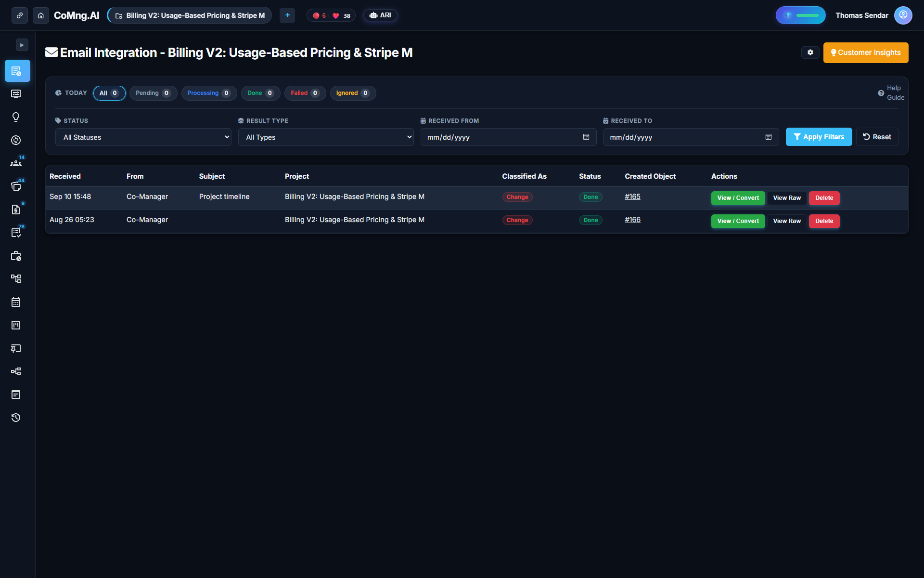This screenshot has height=578, width=924.
Task: Open the sticky notes icon with badge 44
Action: (16, 186)
